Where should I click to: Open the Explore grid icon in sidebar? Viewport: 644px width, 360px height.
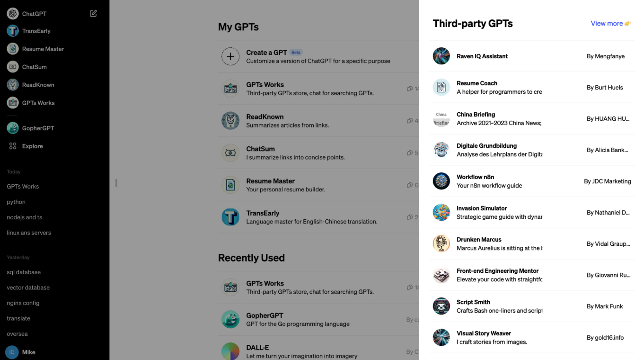point(13,146)
